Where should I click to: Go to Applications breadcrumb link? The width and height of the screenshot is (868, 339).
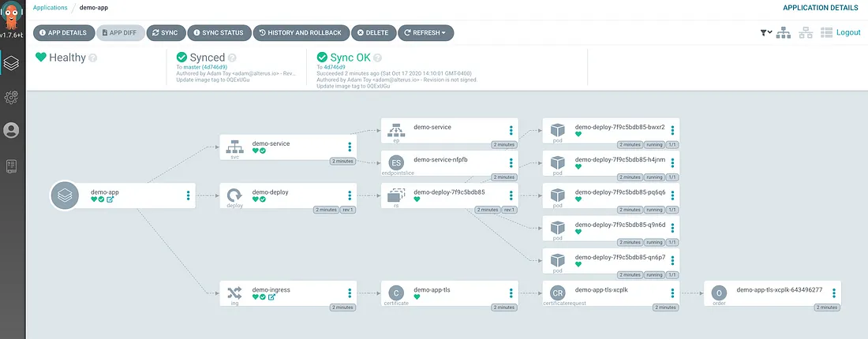pyautogui.click(x=51, y=8)
